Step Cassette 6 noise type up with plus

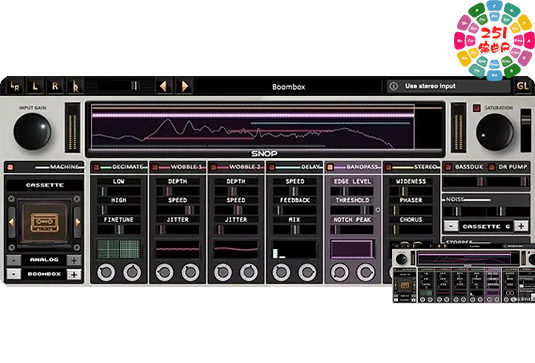[521, 226]
